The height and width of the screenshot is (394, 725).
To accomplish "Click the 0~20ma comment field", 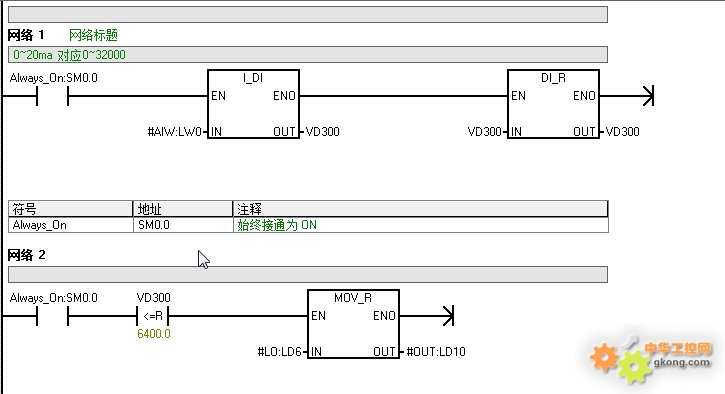I will (x=308, y=55).
